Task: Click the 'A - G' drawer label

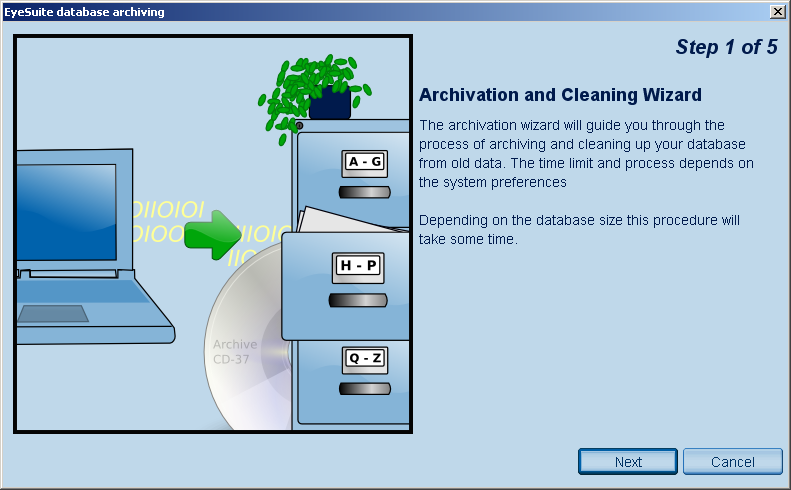Action: pos(364,162)
